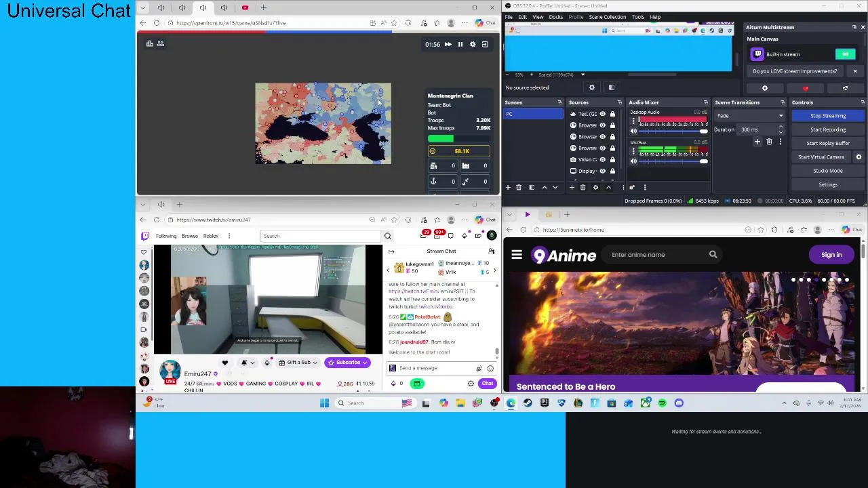Open the leaderboard icon in OpenFront game
Viewport: 868px width, 488px height.
click(x=150, y=44)
